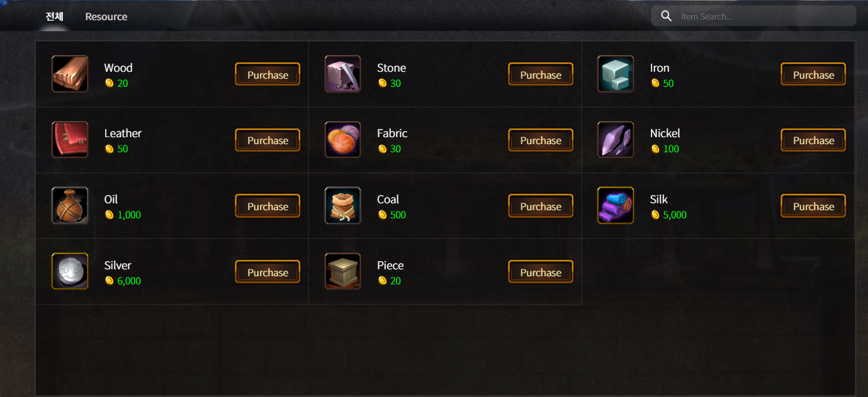Select the Fabric ball icon
868x397 pixels.
tap(342, 139)
